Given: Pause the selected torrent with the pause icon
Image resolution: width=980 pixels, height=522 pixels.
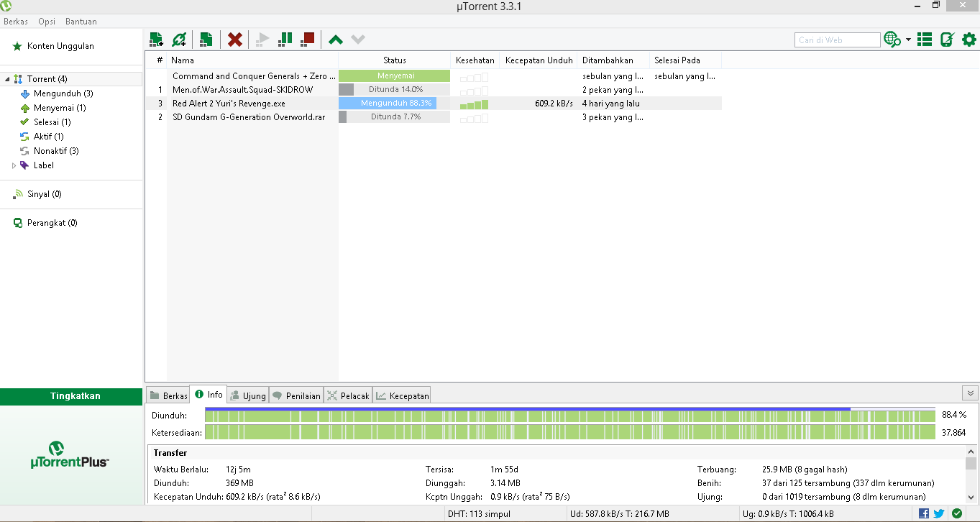Looking at the screenshot, I should [x=285, y=40].
